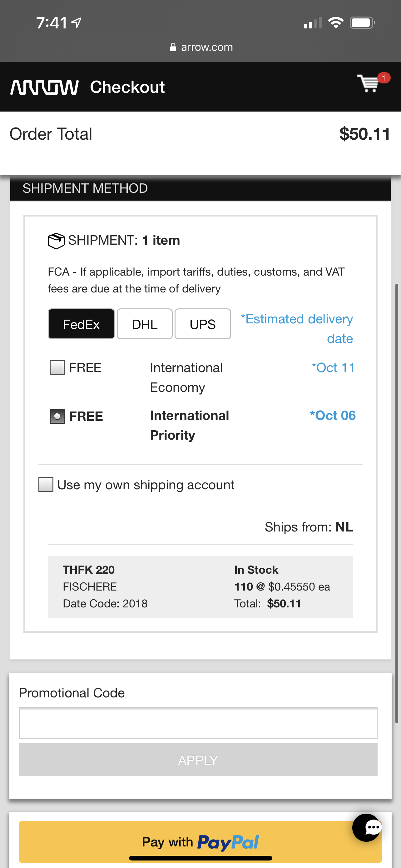Tap the battery status icon

point(362,23)
